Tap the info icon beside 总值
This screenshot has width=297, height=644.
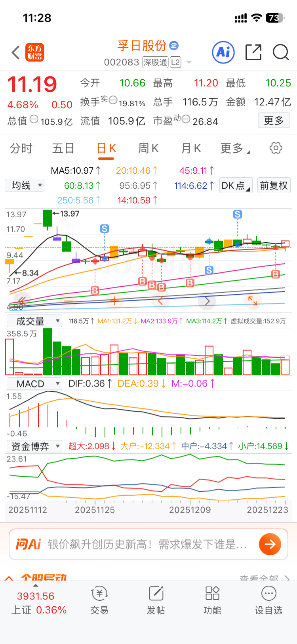[34, 119]
